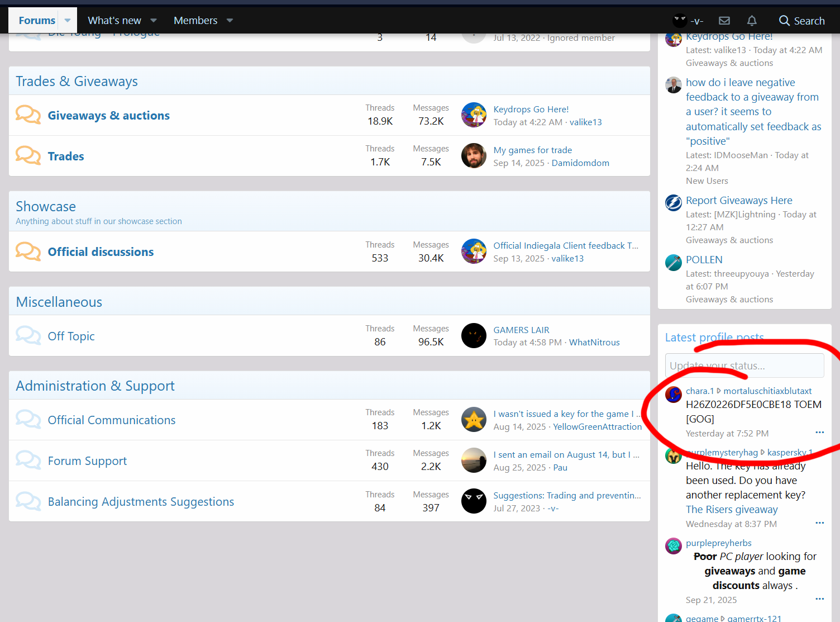This screenshot has height=622, width=840.
Task: Click the Forum Support bubble icon
Action: pyautogui.click(x=28, y=460)
